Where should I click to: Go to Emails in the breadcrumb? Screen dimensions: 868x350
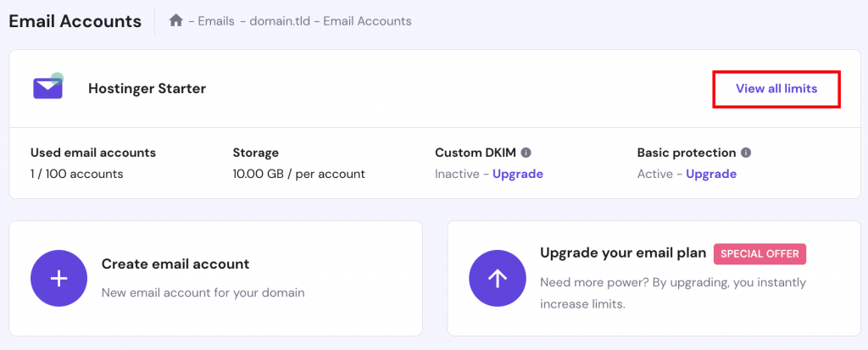tap(216, 21)
